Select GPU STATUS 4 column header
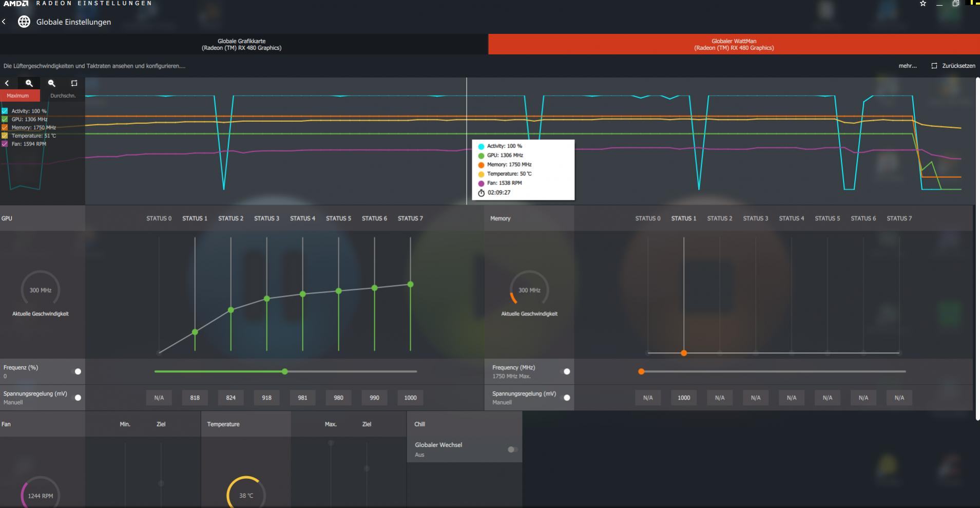This screenshot has width=980, height=508. (x=302, y=218)
